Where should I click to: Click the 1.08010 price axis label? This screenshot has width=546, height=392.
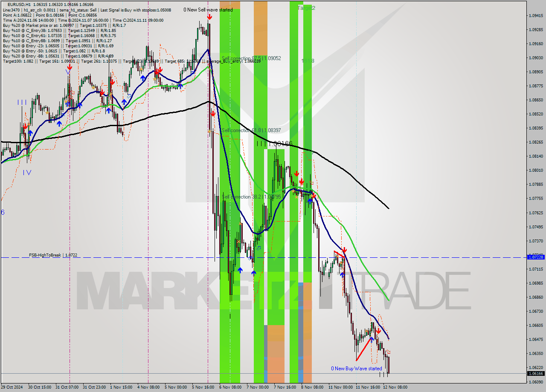tap(536, 170)
